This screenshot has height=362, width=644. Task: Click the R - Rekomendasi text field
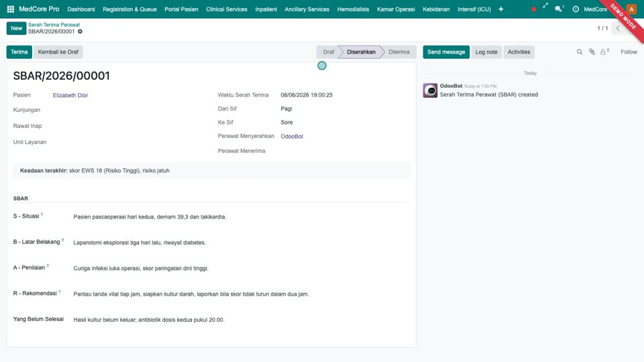[x=241, y=294]
